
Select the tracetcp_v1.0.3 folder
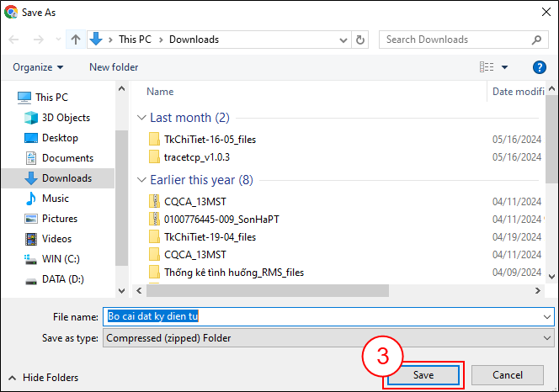[x=197, y=157]
